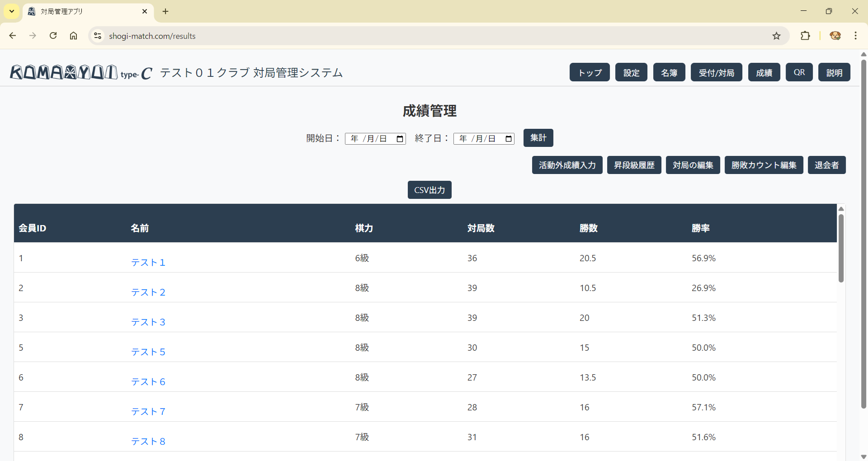Go to browser home page
Viewport: 868px width, 461px height.
tap(73, 36)
